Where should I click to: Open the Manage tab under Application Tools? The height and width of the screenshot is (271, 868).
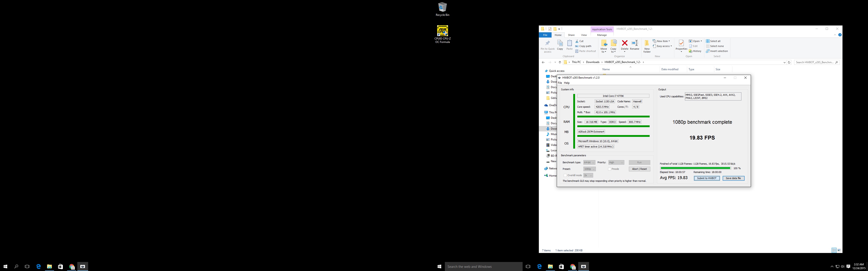602,35
